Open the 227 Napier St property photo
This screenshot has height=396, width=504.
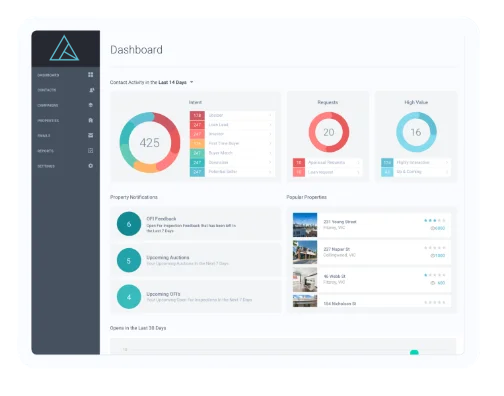point(305,252)
